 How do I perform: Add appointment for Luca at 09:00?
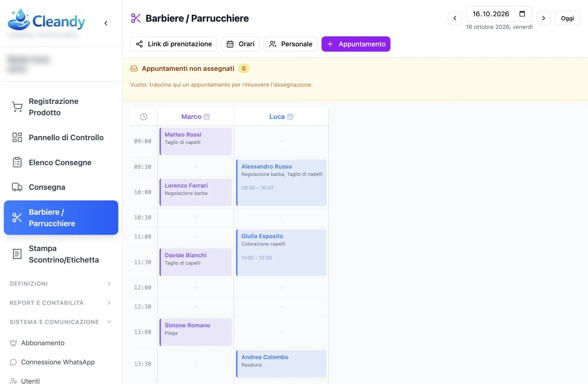click(281, 141)
